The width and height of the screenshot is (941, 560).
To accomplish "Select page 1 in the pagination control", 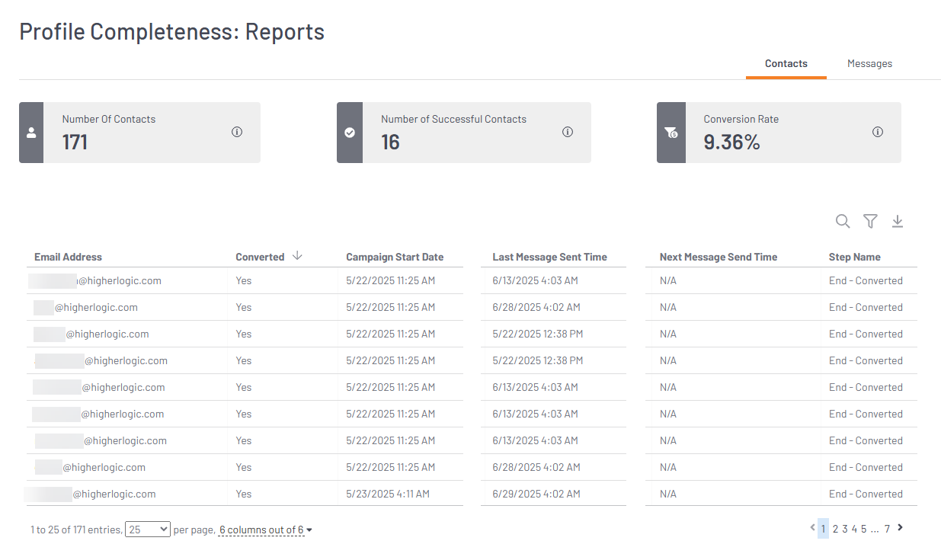I will coord(824,528).
